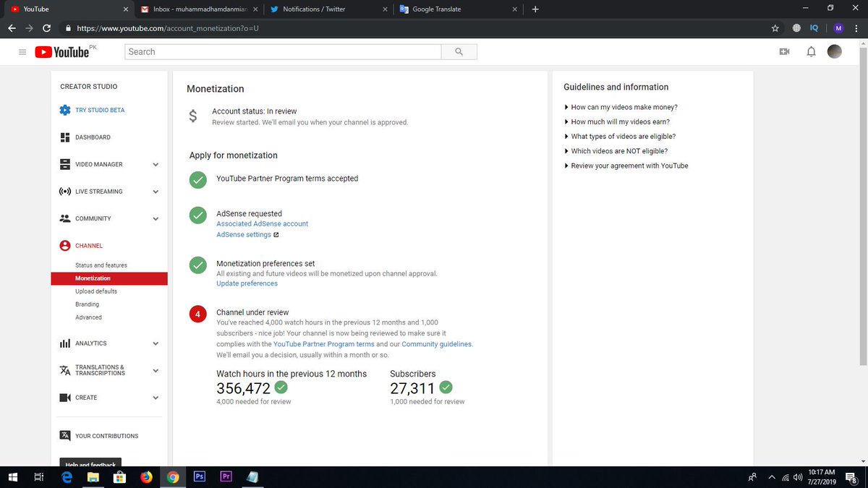Expand 'What types of videos are eligible?'

click(x=620, y=137)
